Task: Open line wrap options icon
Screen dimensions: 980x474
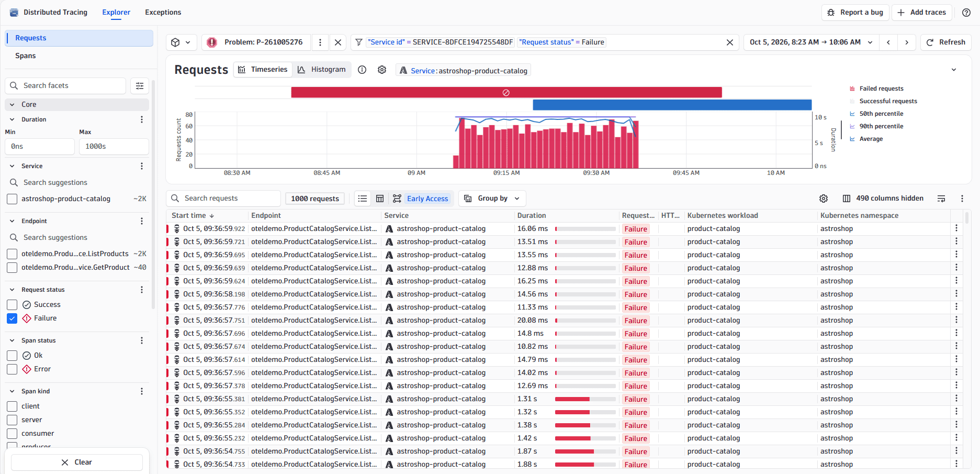Action: coord(941,199)
